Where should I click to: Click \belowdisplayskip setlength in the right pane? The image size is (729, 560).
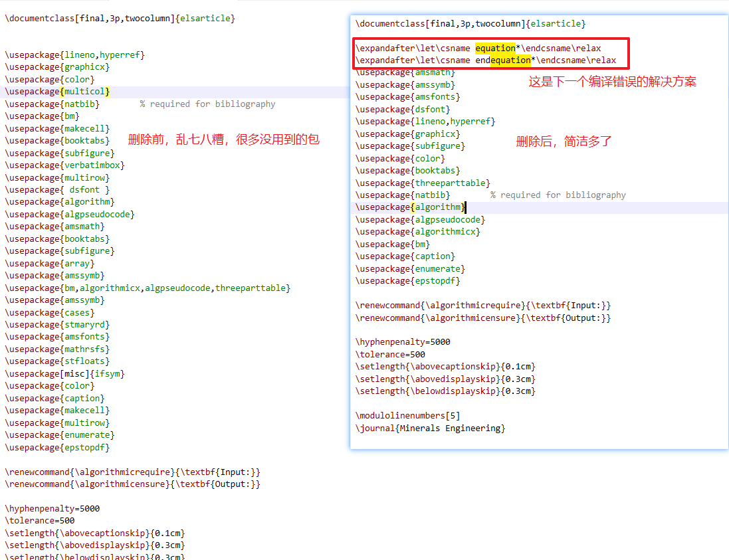[445, 391]
